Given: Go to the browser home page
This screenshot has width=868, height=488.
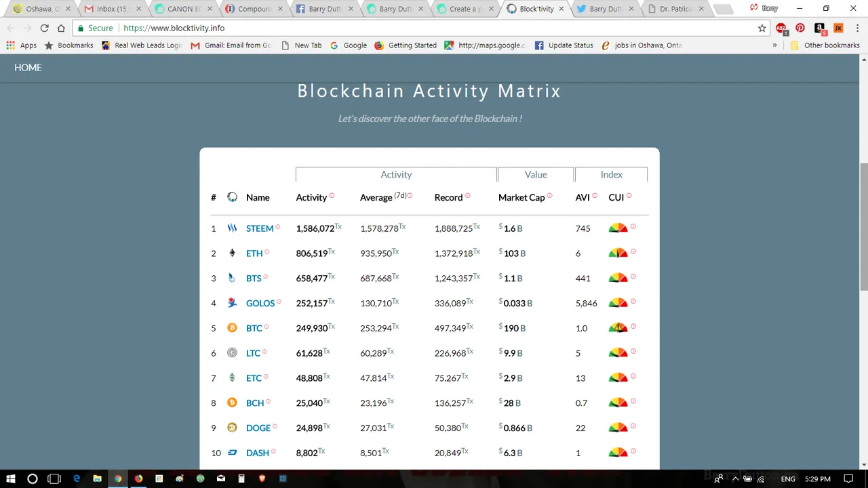Looking at the screenshot, I should [x=61, y=28].
